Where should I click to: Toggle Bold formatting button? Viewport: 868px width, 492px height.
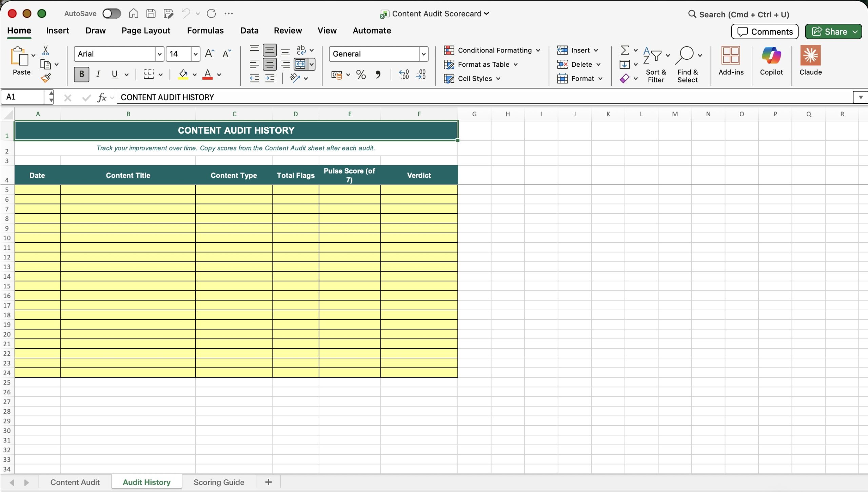point(81,74)
